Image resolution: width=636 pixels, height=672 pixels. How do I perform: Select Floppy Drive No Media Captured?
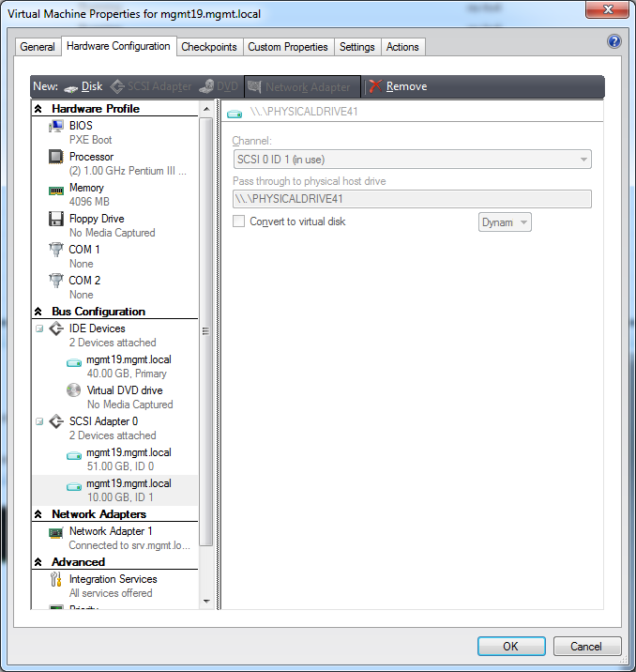114,225
